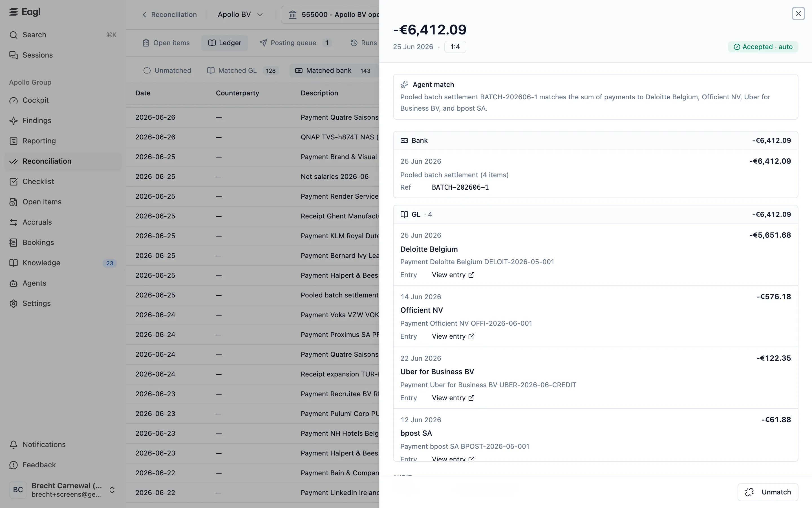This screenshot has height=508, width=812.
Task: Select the Unmatched filter
Action: tap(167, 71)
